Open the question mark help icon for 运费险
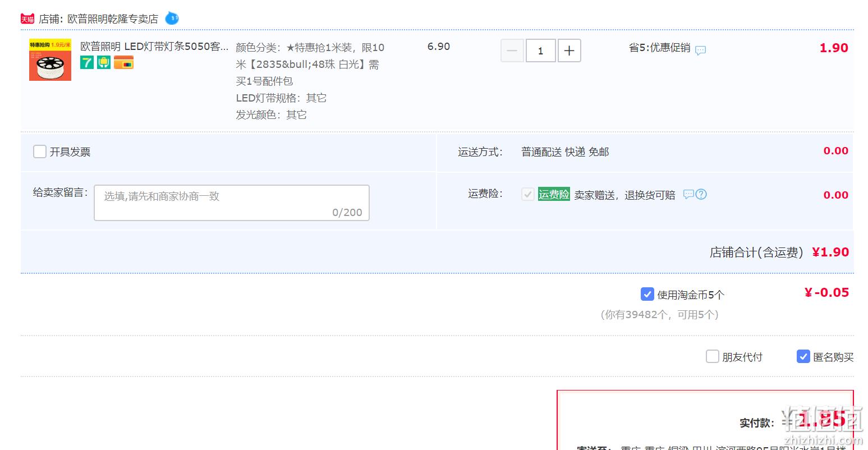This screenshot has width=868, height=450. [x=701, y=194]
